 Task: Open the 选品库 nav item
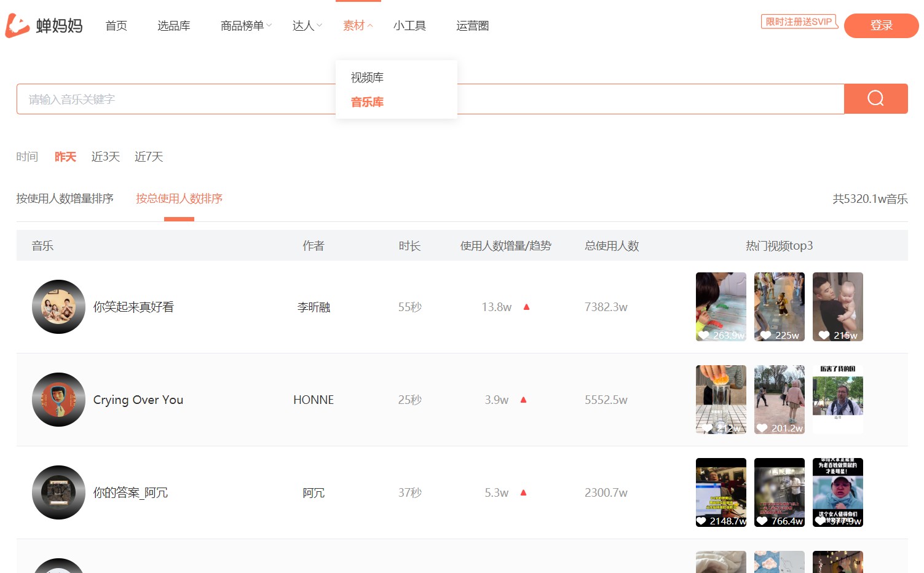point(173,25)
